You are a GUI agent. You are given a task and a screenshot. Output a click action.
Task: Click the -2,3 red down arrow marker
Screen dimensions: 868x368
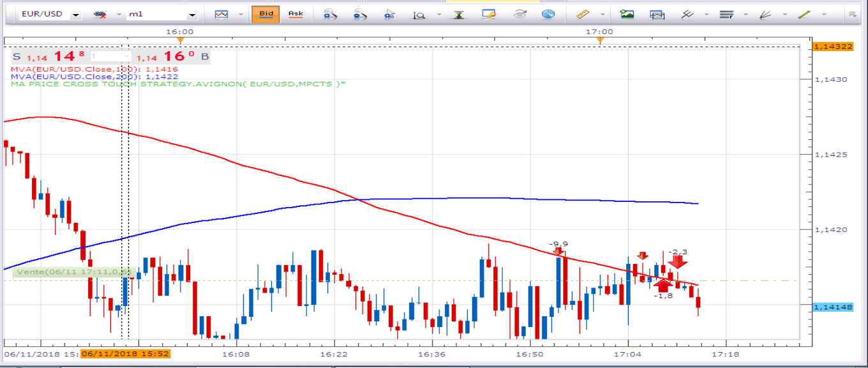pyautogui.click(x=678, y=261)
